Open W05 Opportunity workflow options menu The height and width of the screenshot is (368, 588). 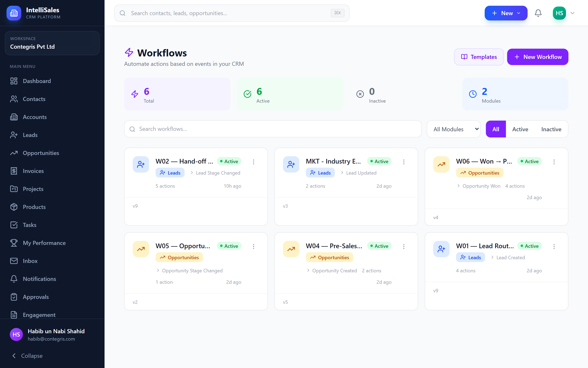(253, 247)
